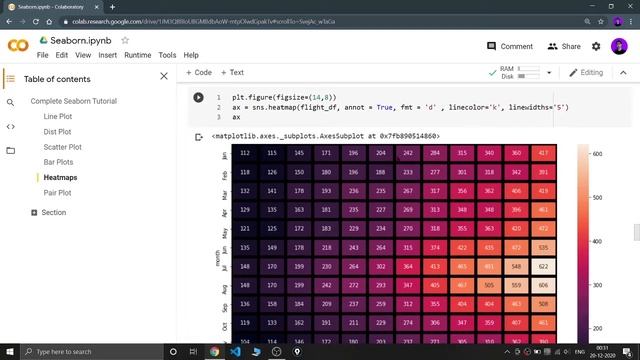
Task: Open the View menu
Action: pos(83,55)
